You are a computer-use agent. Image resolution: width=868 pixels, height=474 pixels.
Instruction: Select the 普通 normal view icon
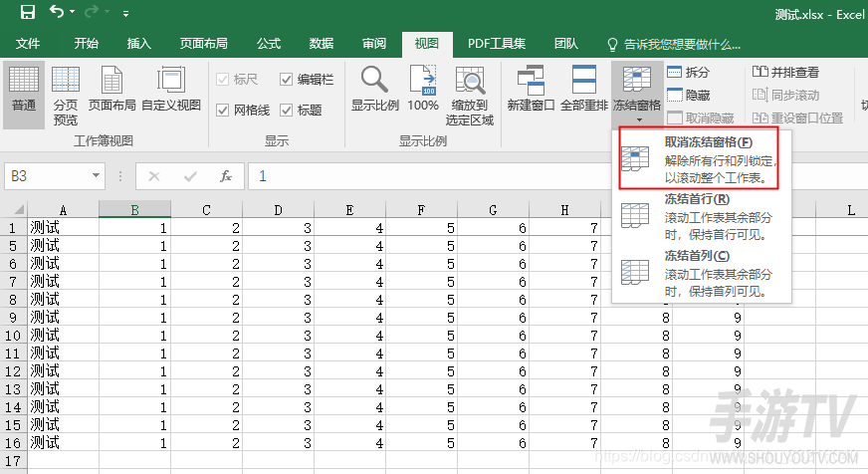(x=24, y=95)
